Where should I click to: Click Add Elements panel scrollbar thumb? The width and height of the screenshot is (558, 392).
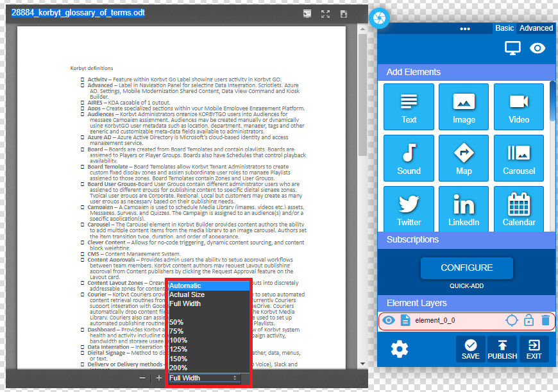tap(552, 101)
